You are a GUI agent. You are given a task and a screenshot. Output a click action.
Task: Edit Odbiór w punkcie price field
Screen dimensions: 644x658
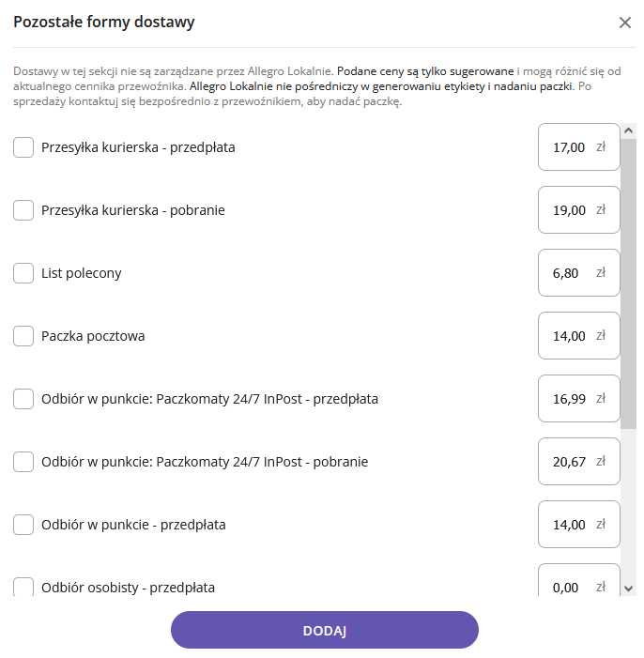pyautogui.click(x=570, y=525)
